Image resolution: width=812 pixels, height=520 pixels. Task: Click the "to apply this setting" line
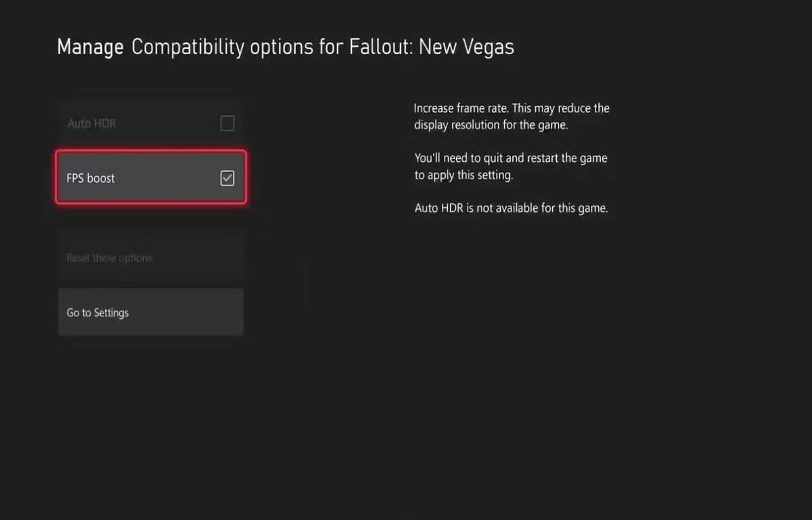pyautogui.click(x=464, y=175)
